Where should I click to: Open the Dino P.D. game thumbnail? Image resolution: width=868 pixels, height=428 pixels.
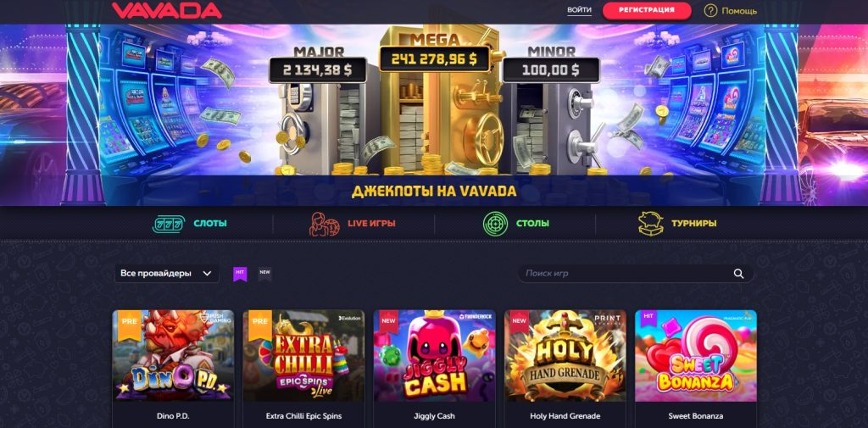[173, 355]
